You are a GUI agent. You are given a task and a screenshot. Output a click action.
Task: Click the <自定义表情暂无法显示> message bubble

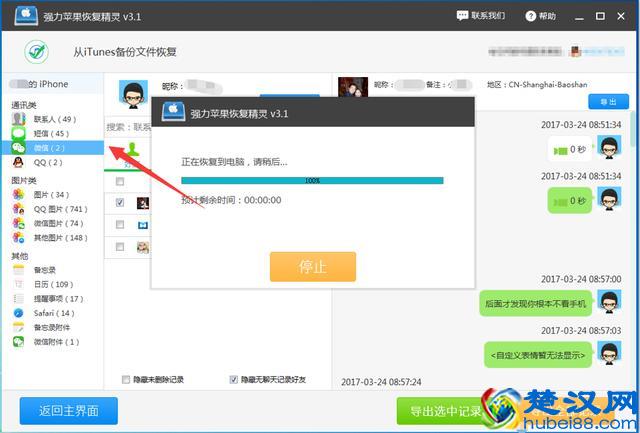tap(538, 355)
